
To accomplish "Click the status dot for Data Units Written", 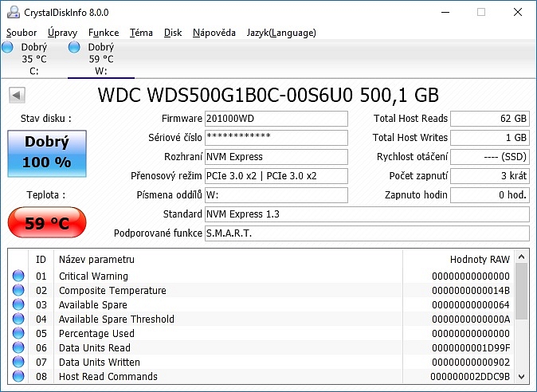I will [18, 362].
